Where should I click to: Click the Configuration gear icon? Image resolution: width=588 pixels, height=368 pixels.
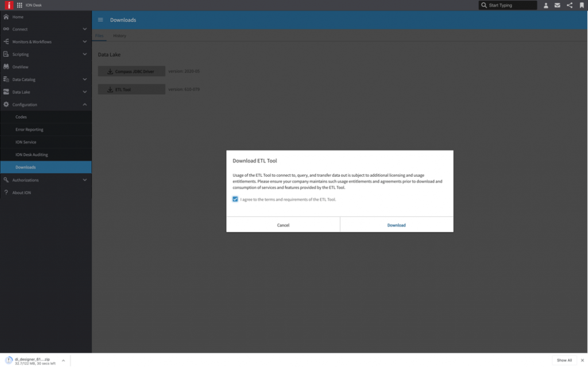pyautogui.click(x=6, y=104)
